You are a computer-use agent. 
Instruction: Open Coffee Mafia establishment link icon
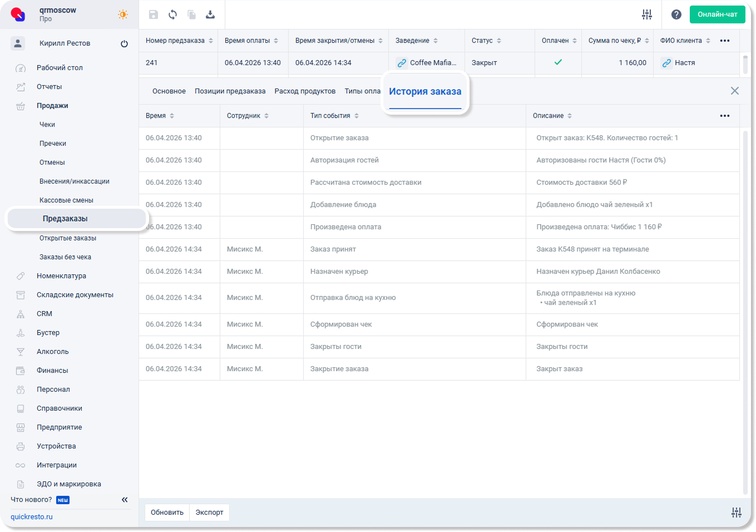point(402,63)
